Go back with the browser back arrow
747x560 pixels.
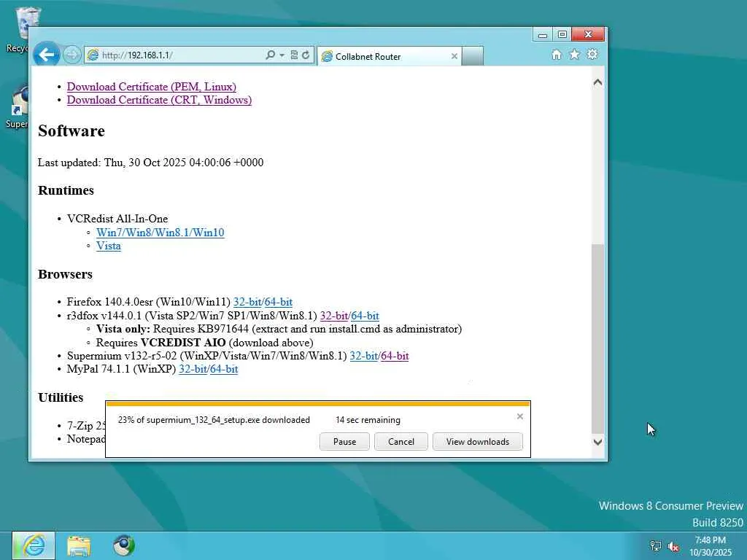click(46, 55)
